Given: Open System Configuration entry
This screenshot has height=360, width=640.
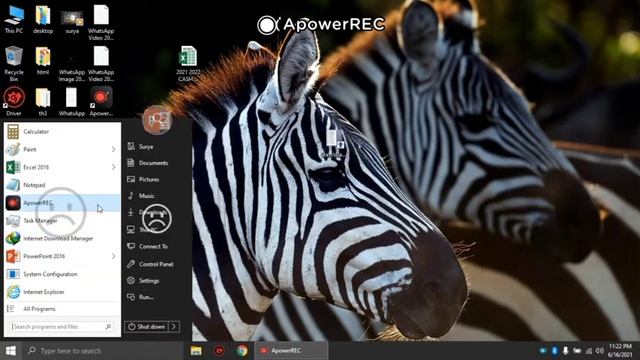Looking at the screenshot, I should coord(62,274).
